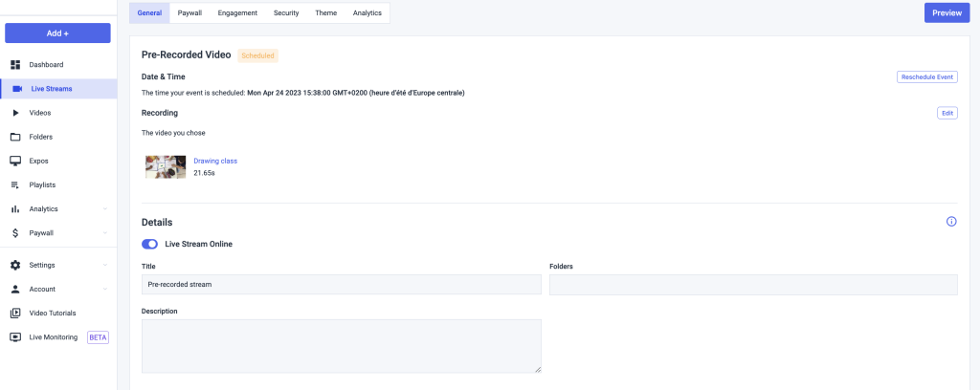Expand the Settings sidebar chevron
Screen dimensions: 980x390
[x=105, y=265]
